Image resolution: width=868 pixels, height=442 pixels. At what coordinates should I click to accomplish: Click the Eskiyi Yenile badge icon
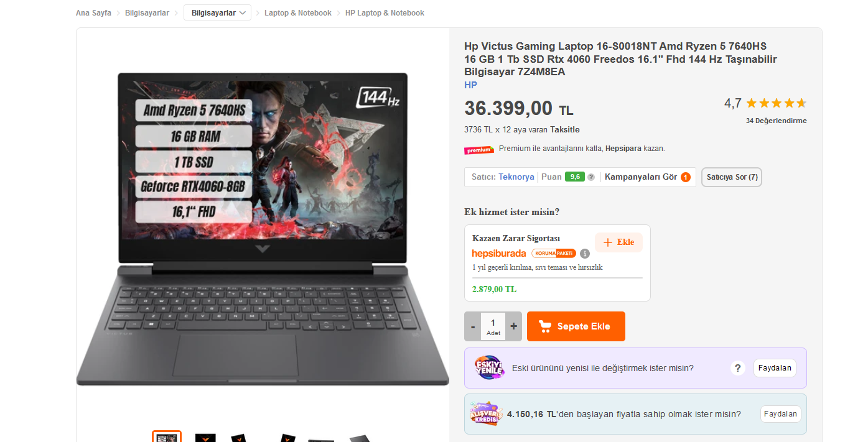[489, 367]
